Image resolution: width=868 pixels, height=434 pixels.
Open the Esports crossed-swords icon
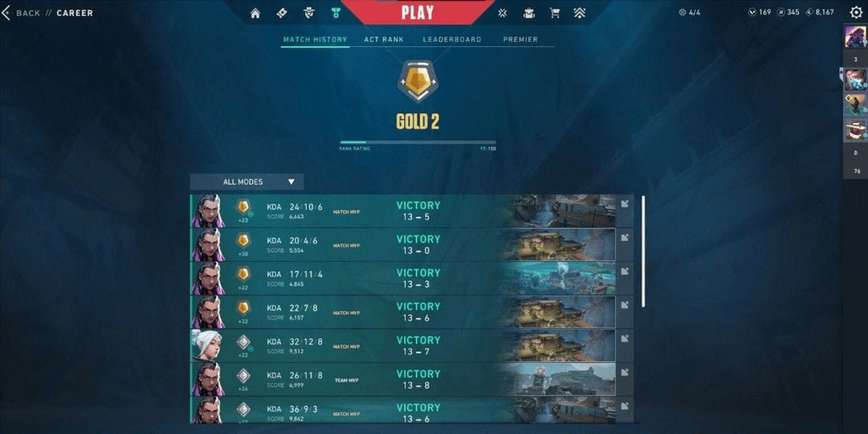502,13
